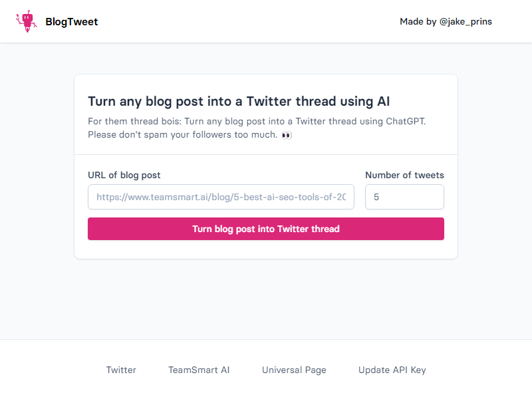The image size is (532, 399).
Task: Click the 'Number of tweets' label
Action: pos(404,176)
